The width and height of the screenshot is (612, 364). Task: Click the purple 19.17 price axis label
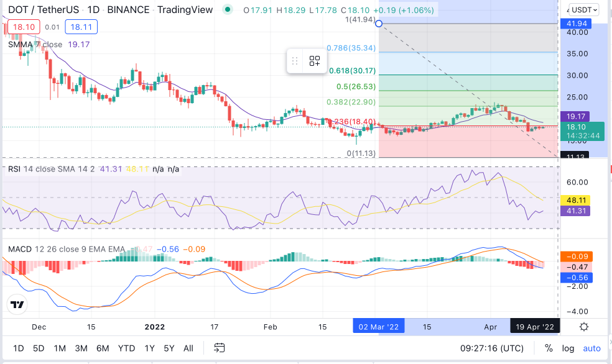pos(575,116)
